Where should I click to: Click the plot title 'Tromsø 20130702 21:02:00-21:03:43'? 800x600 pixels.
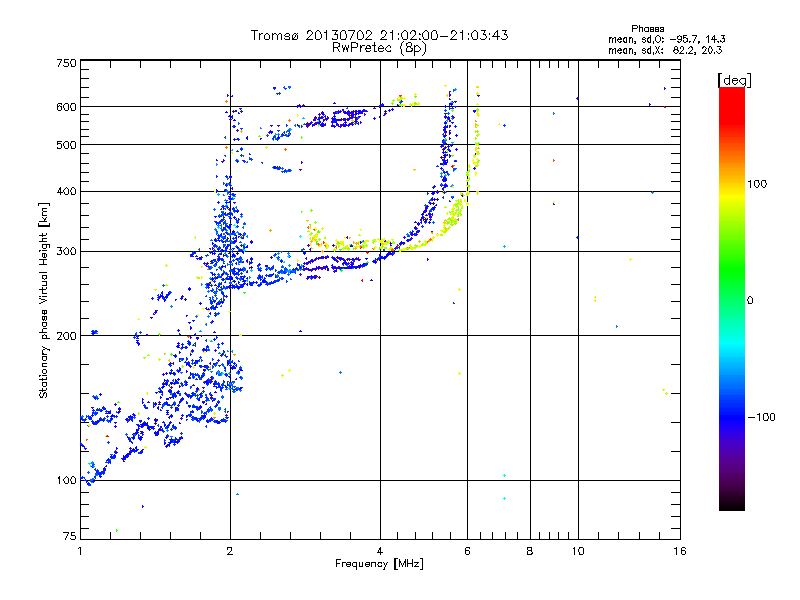379,35
